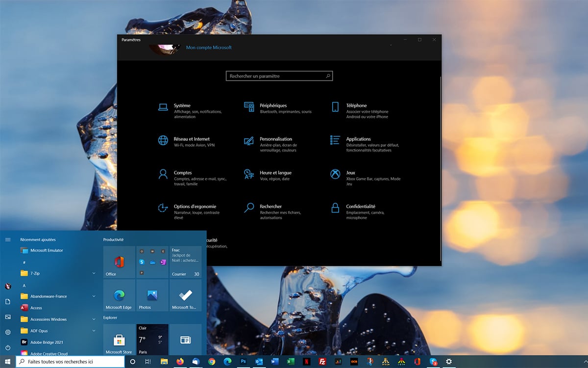588x368 pixels.
Task: Open the Paris weather tile
Action: [152, 340]
